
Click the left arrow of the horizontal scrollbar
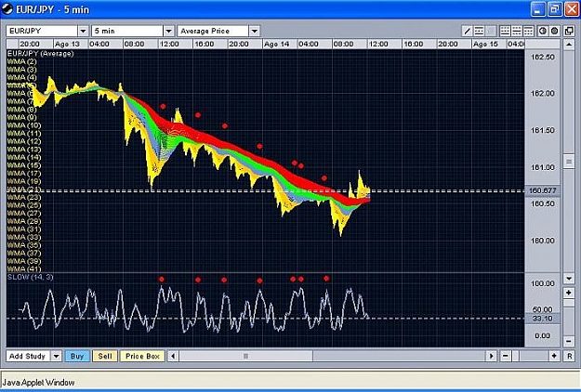coord(173,356)
